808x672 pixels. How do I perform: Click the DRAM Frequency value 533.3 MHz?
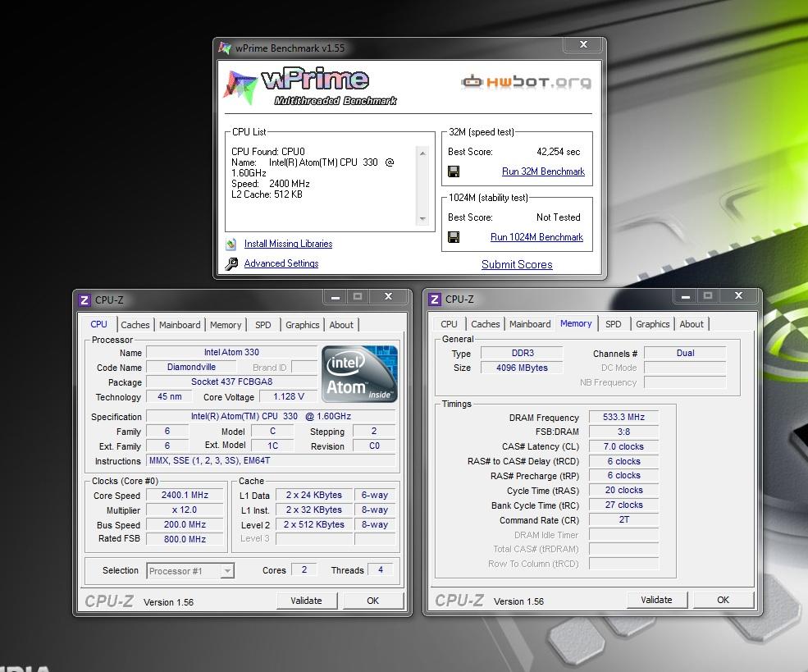[x=623, y=418]
